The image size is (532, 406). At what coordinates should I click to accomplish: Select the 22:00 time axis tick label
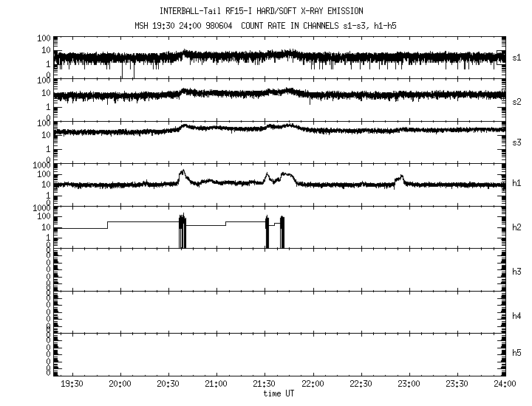click(x=313, y=383)
